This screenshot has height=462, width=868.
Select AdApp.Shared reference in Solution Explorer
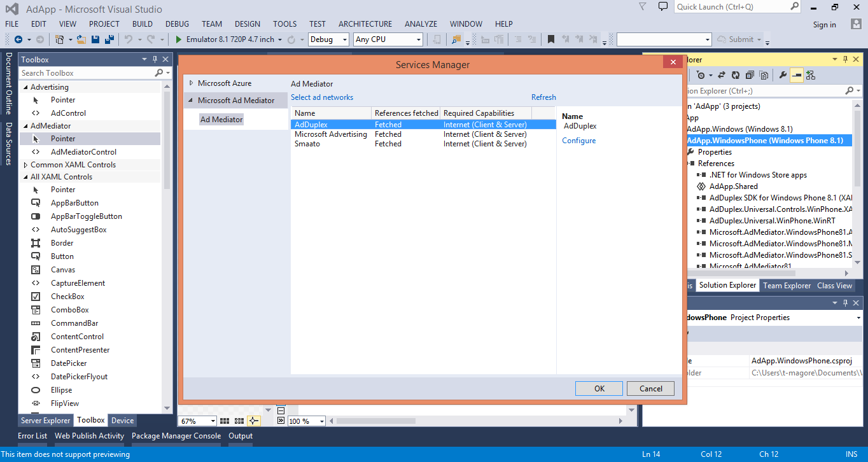pyautogui.click(x=734, y=186)
